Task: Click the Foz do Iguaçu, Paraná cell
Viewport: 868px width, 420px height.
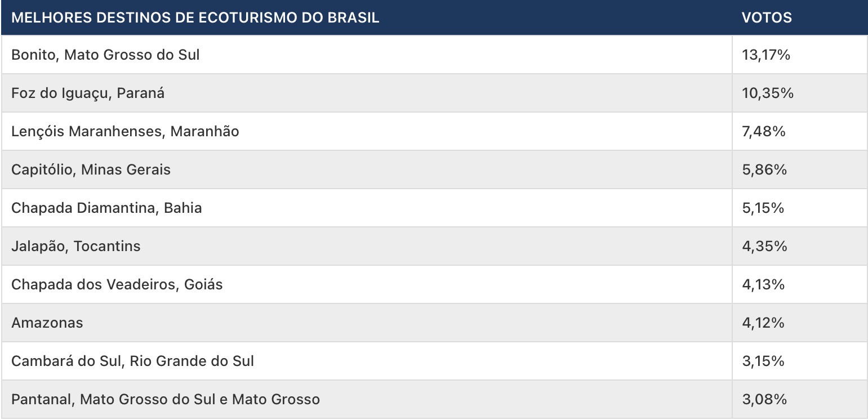Action: [x=88, y=93]
